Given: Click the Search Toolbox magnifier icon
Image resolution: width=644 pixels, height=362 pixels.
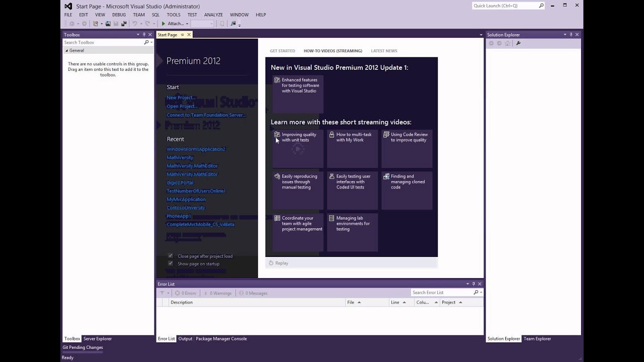Looking at the screenshot, I should [146, 42].
